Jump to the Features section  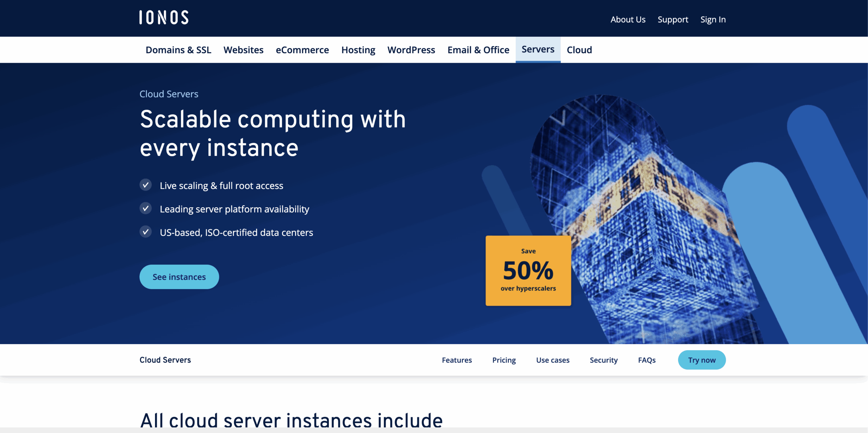[x=457, y=360]
